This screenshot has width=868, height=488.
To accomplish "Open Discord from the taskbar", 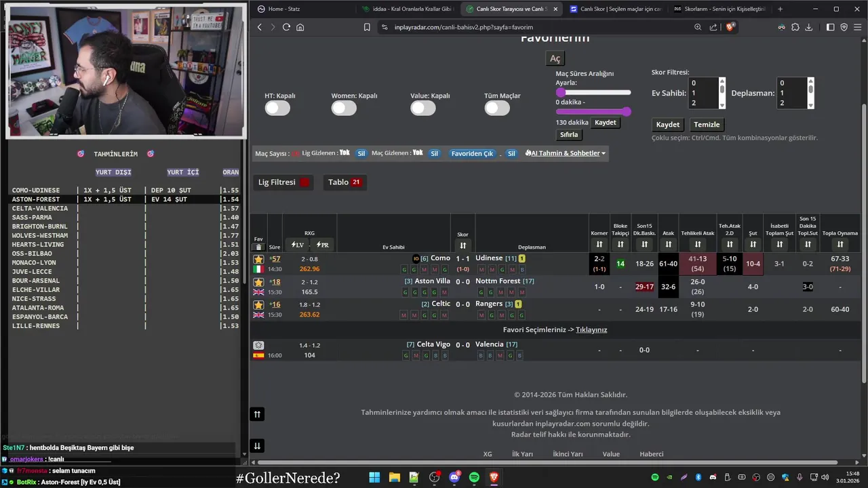I will coord(454,478).
